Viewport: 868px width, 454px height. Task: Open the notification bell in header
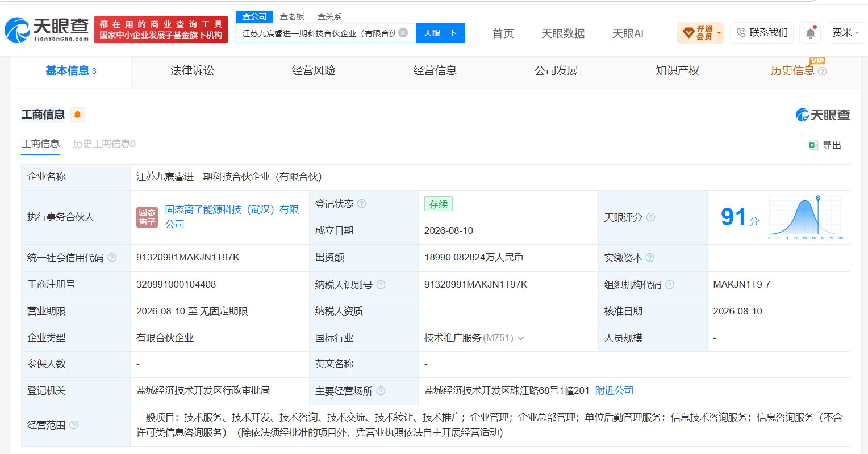811,33
